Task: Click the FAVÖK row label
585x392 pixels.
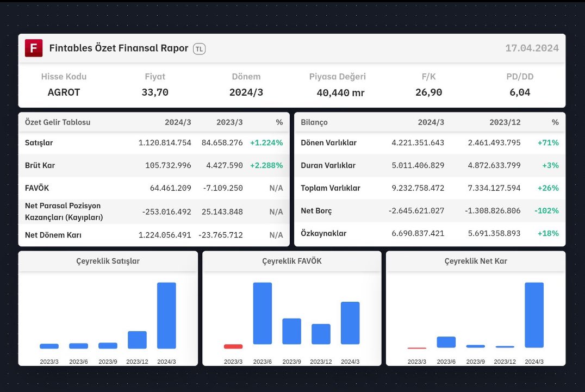Action: pyautogui.click(x=37, y=188)
